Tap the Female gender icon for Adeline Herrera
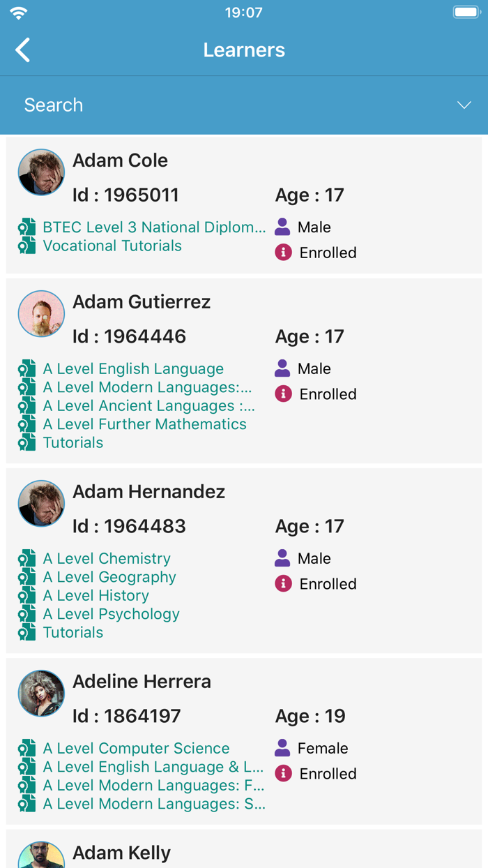488x868 pixels. tap(282, 748)
